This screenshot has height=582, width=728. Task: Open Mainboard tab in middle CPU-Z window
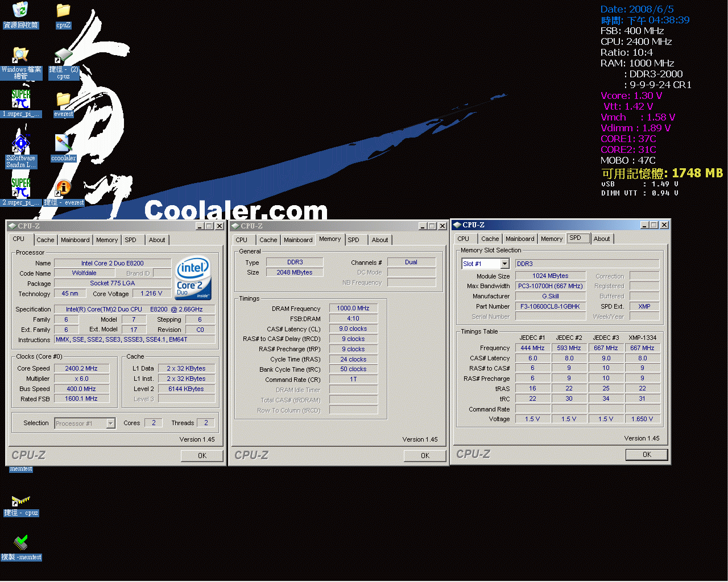point(298,240)
